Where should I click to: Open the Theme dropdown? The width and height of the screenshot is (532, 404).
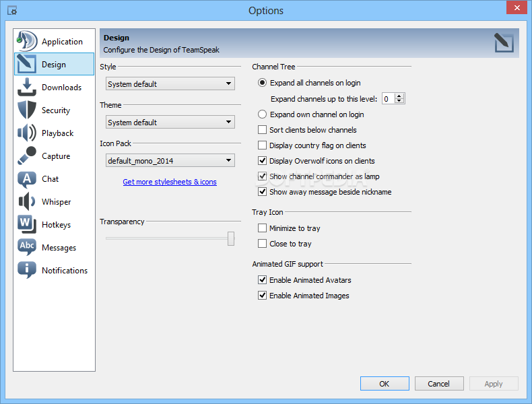[170, 122]
